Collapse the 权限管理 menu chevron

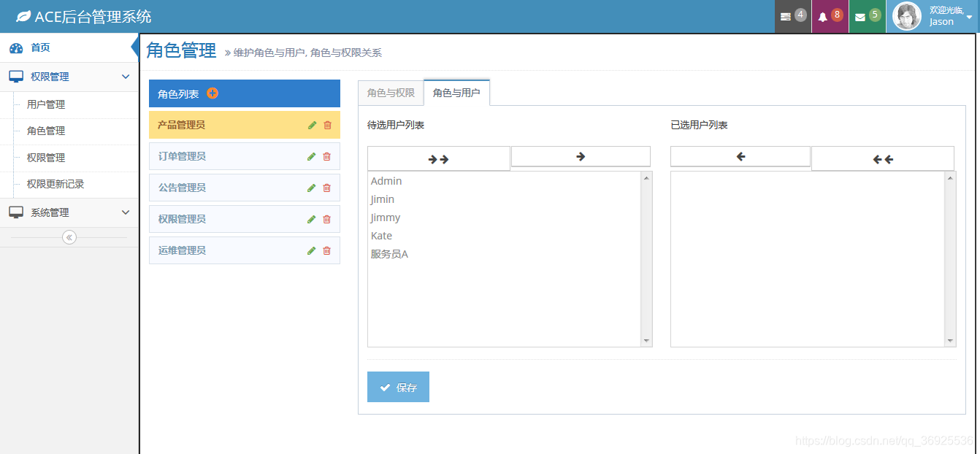click(126, 77)
